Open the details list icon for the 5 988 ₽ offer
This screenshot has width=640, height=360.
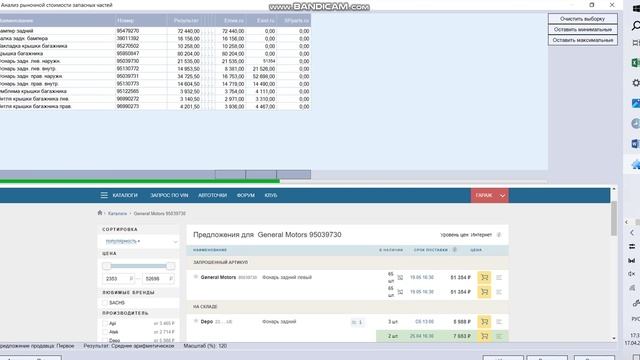coord(499,322)
